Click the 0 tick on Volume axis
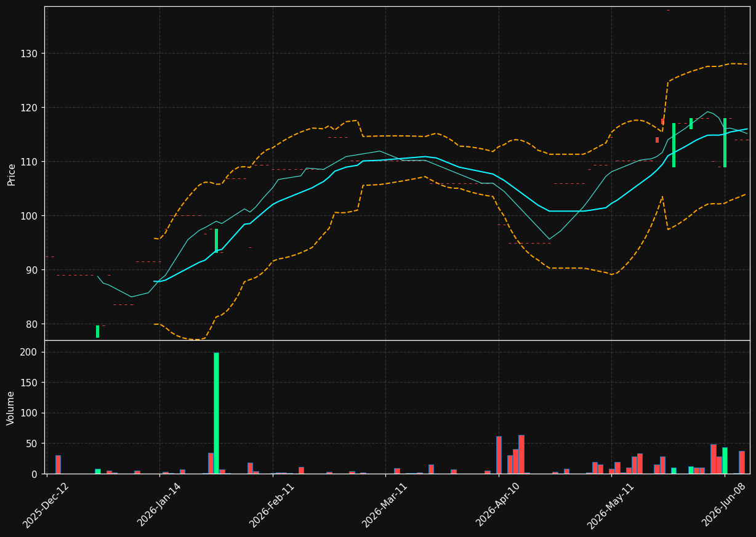This screenshot has height=537, width=756. [35, 474]
